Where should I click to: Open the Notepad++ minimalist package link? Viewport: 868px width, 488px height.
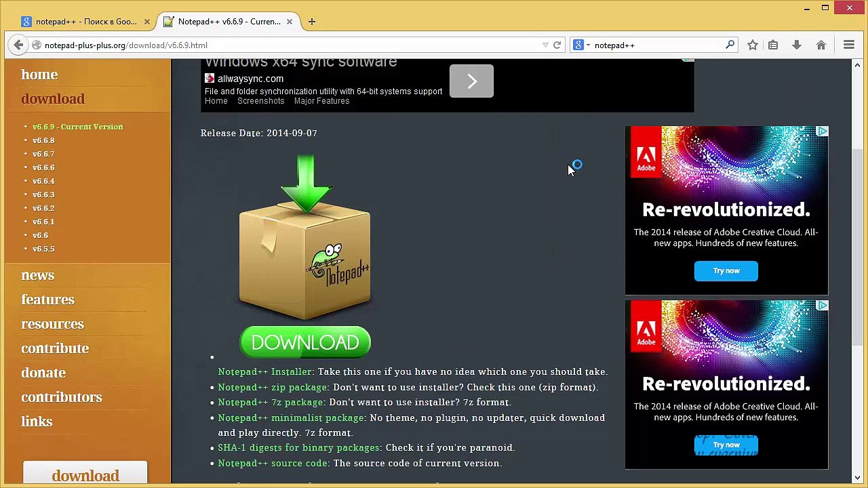click(x=292, y=418)
